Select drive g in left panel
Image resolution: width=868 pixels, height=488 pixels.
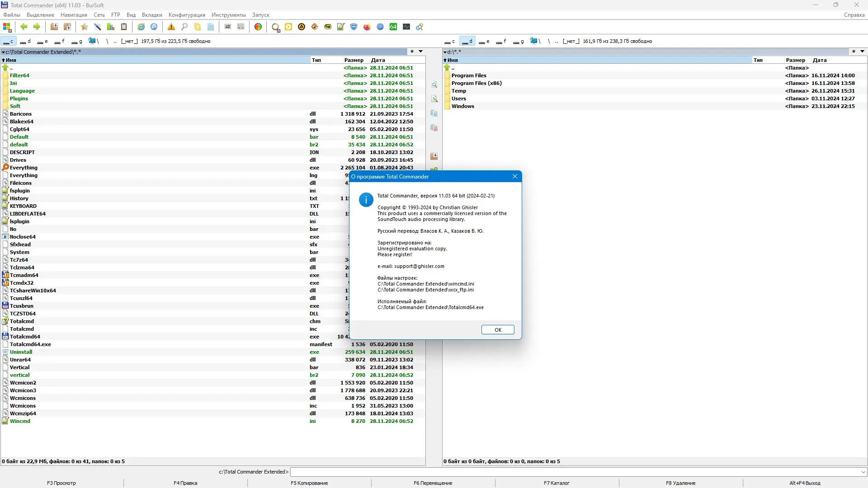77,41
